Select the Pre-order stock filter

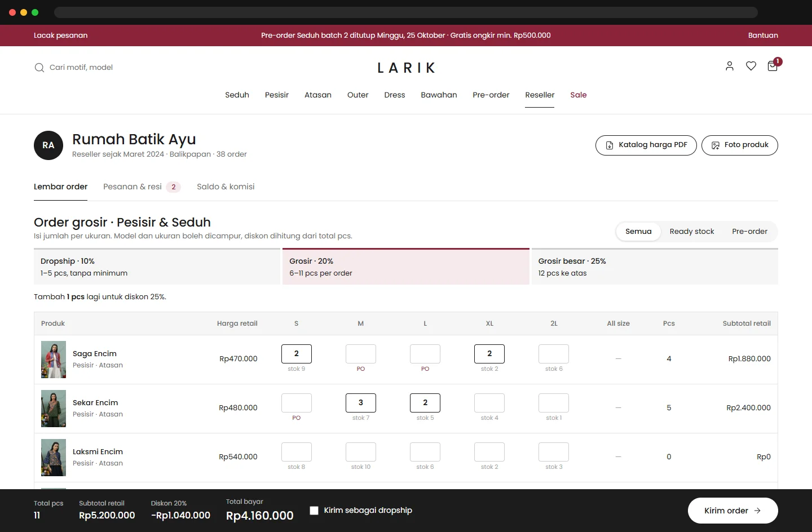749,231
